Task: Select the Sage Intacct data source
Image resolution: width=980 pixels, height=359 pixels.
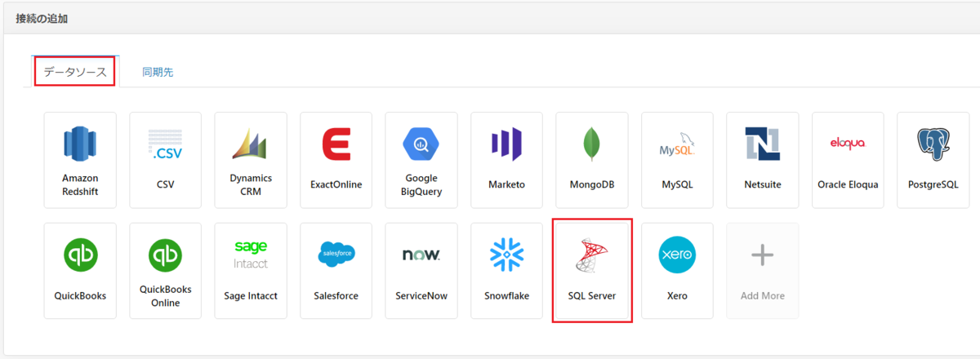Action: pos(251,271)
